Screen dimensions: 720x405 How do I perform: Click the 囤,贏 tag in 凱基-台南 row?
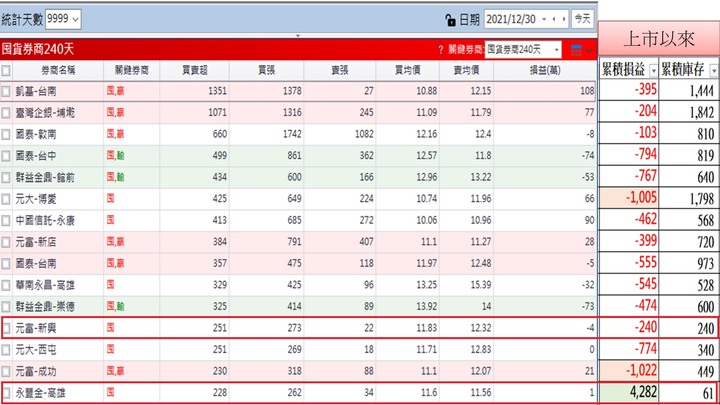[x=116, y=91]
